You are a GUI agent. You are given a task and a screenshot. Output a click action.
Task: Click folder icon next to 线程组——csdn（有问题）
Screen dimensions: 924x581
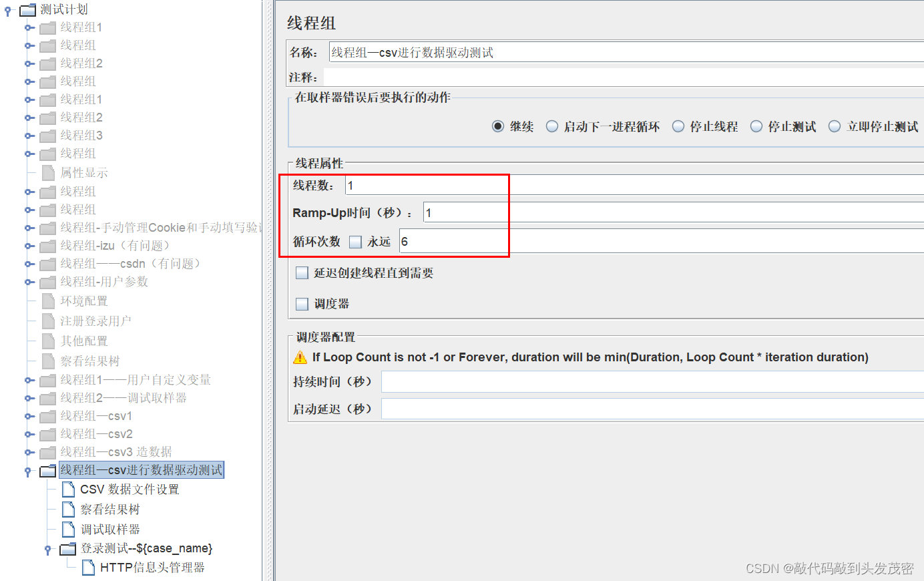coord(47,264)
